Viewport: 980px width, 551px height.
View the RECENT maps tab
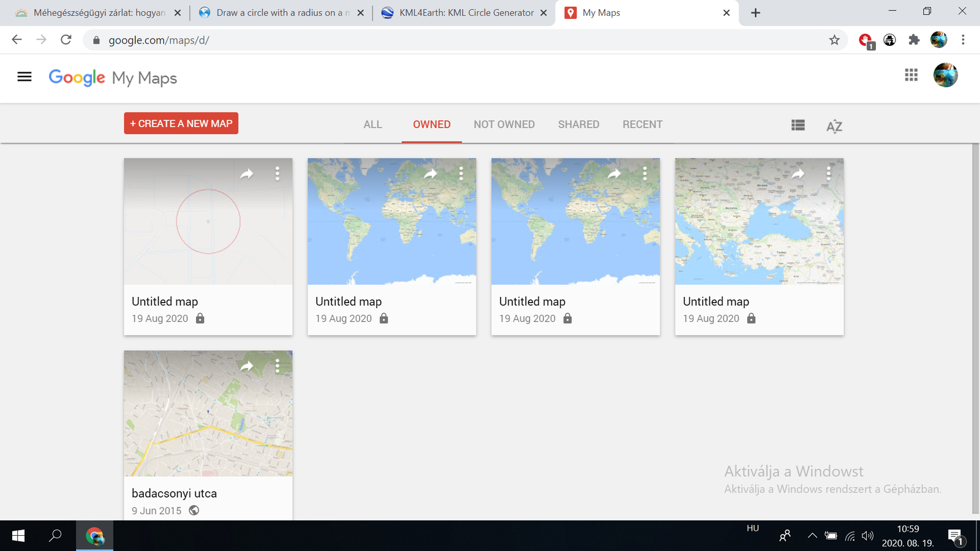(643, 124)
